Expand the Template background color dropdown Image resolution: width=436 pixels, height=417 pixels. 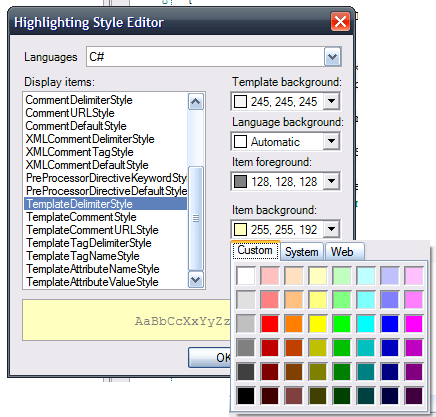pyautogui.click(x=331, y=101)
